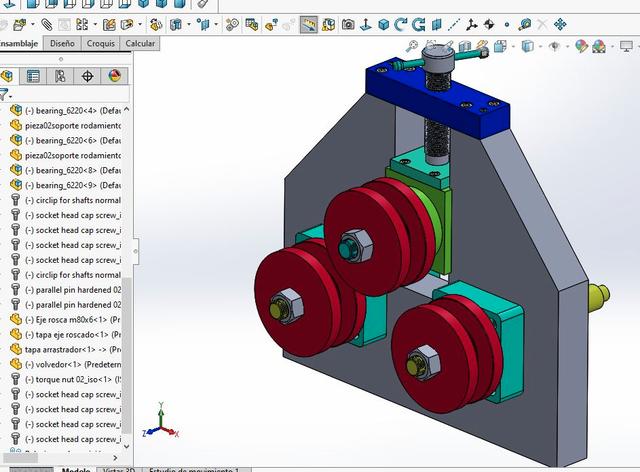Insert a Coordinate System triad
This screenshot has width=640, height=472.
pyautogui.click(x=471, y=25)
